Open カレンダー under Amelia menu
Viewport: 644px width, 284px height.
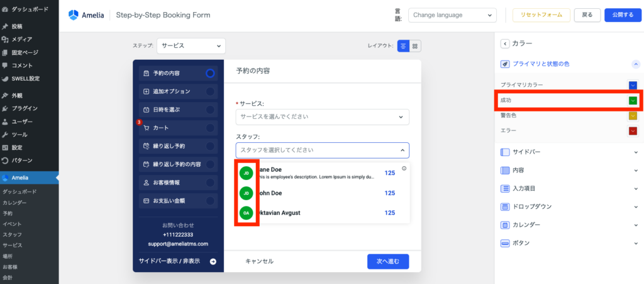click(14, 202)
